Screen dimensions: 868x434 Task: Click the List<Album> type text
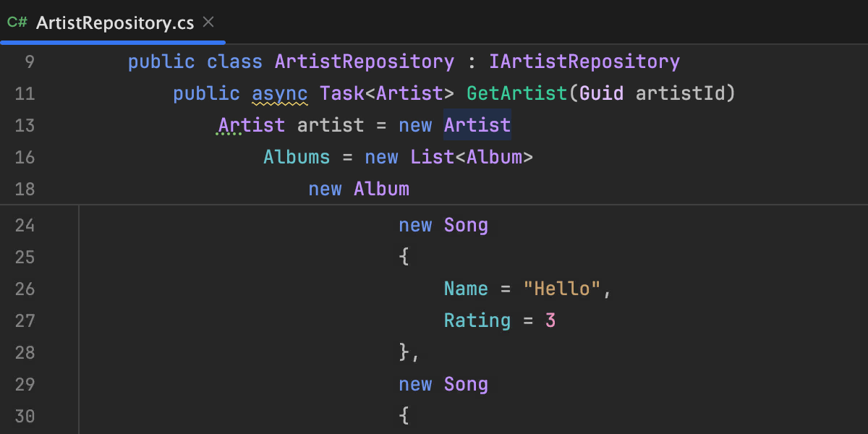[472, 158]
